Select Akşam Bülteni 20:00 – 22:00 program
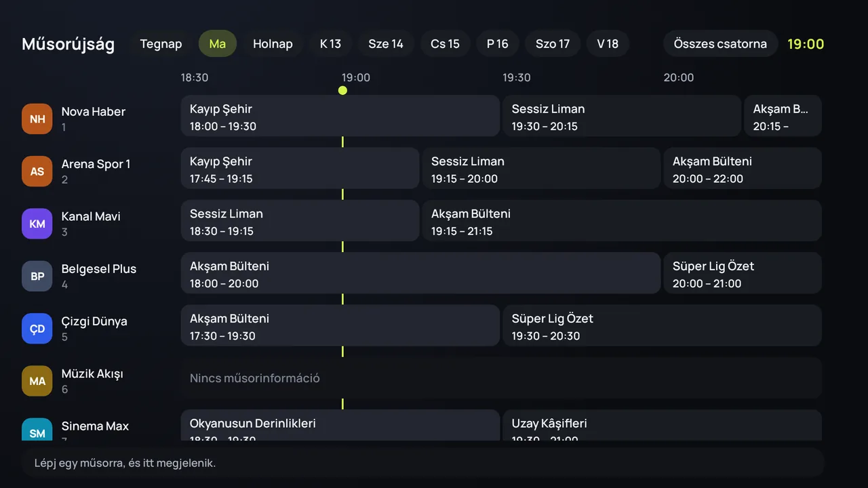868x488 pixels. tap(743, 168)
